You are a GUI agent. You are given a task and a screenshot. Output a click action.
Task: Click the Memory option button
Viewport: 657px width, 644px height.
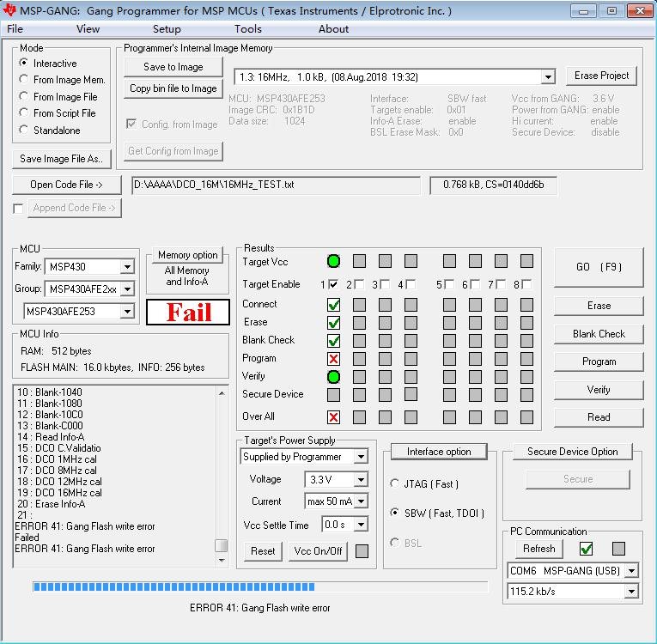click(188, 255)
